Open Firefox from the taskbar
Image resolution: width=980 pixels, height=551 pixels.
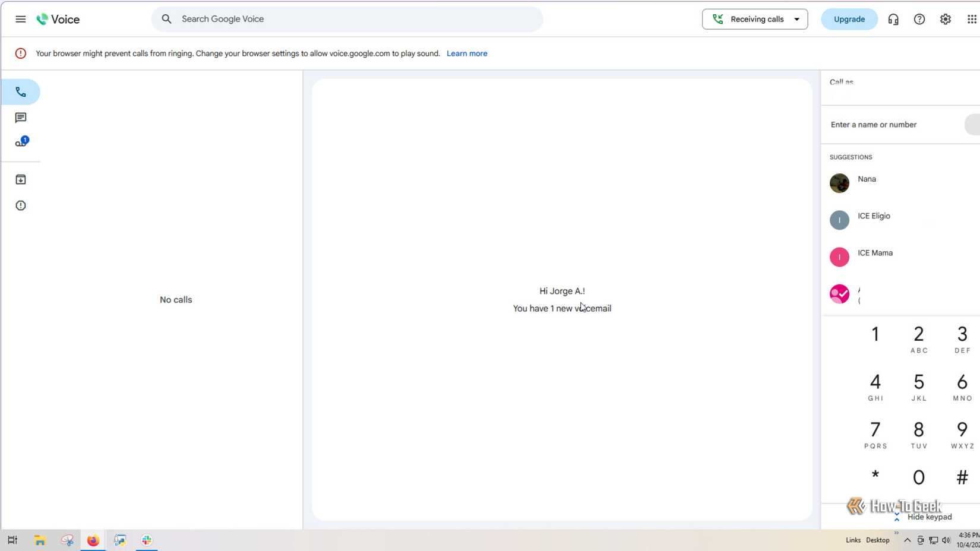click(x=93, y=540)
